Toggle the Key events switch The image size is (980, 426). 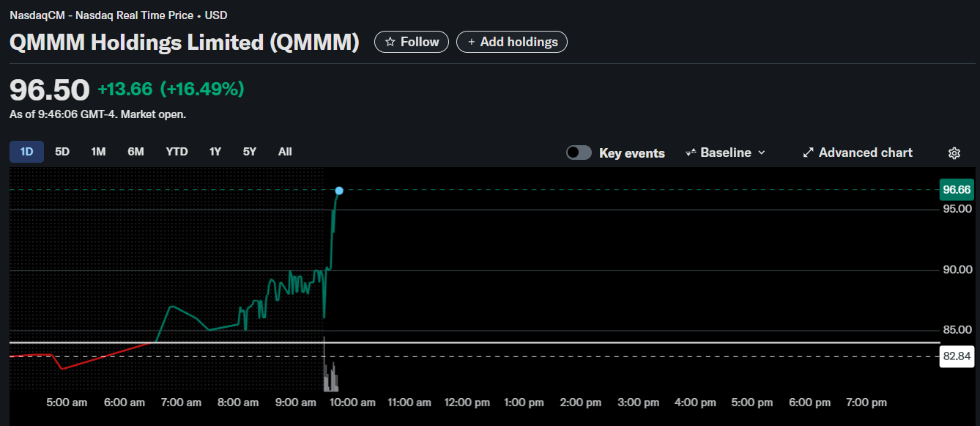579,153
